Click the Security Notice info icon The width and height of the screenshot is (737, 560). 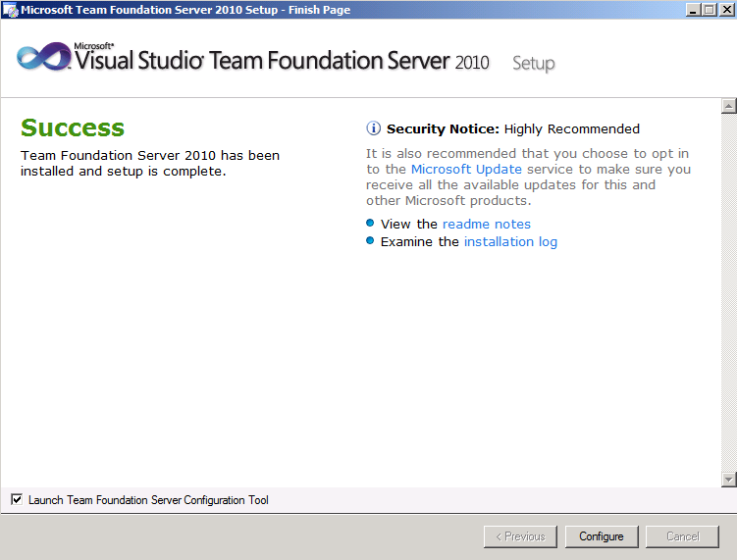coord(374,128)
